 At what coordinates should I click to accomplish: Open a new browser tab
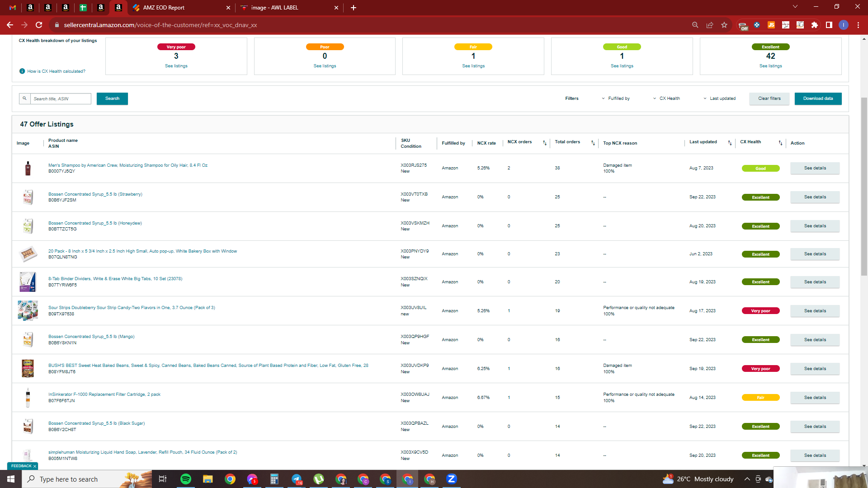[x=354, y=8]
